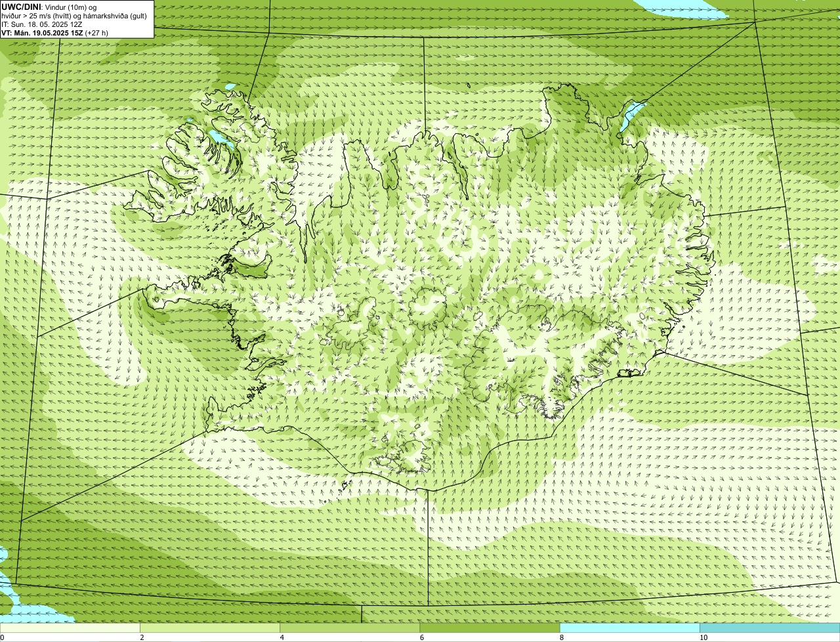Click the colorbar label "2"

(142, 637)
